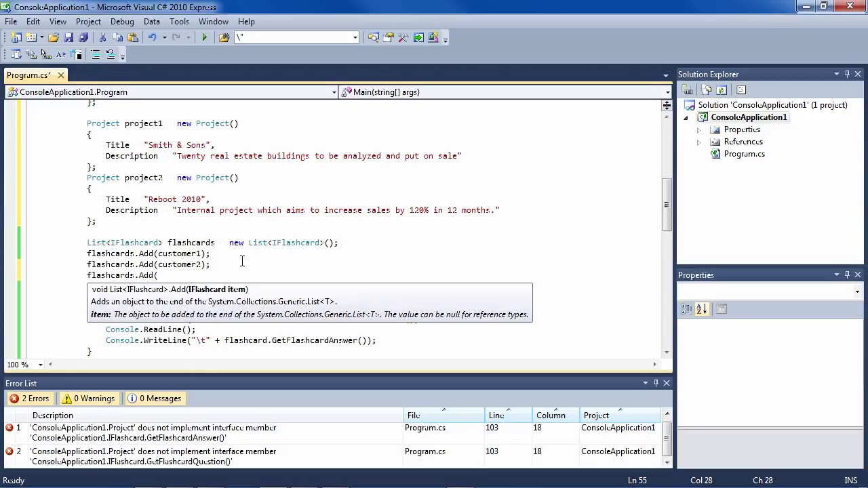Click the Display Parameter Info icon
This screenshot has height=488, width=868.
(x=31, y=55)
